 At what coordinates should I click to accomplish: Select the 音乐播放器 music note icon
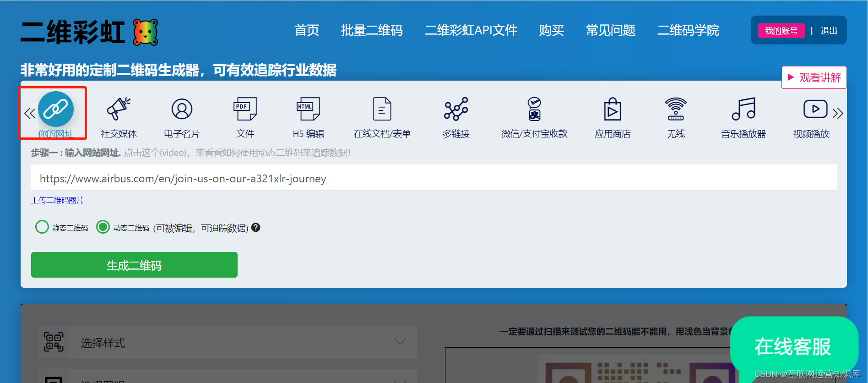(x=743, y=109)
